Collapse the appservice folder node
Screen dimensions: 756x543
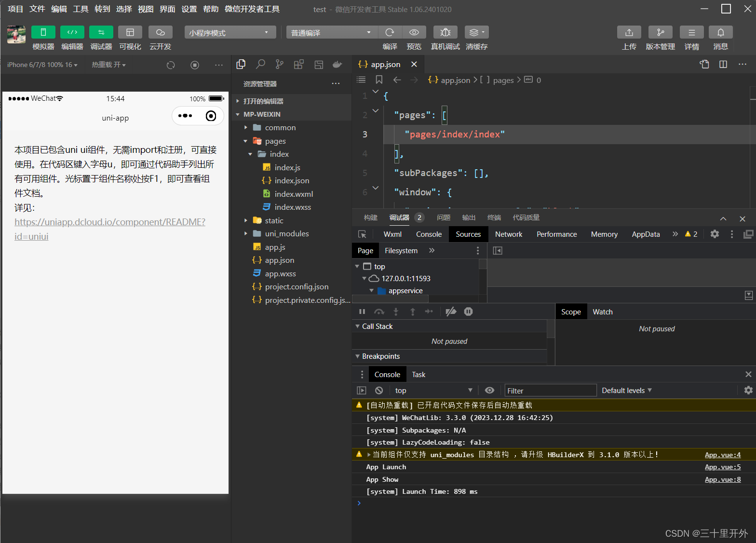coord(371,291)
